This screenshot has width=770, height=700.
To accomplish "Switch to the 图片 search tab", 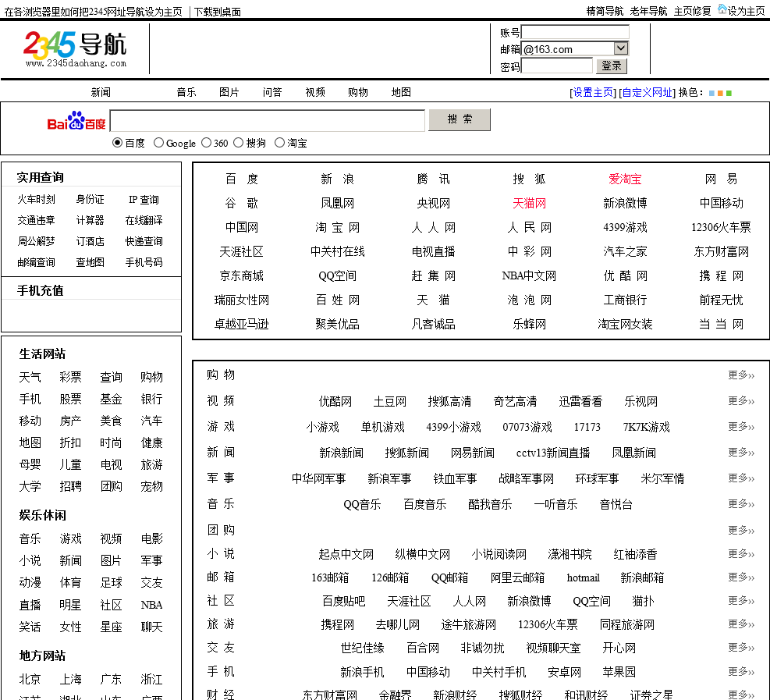I will pos(229,92).
